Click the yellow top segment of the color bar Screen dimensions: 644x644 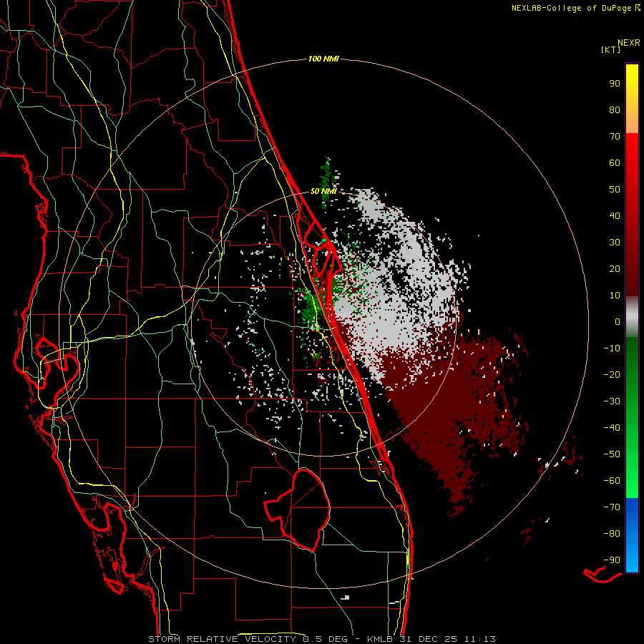tap(632, 98)
